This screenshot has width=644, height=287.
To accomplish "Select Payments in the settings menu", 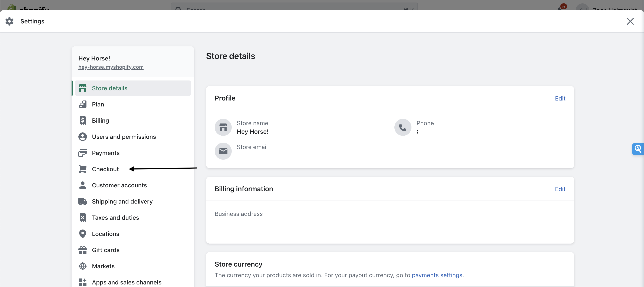I will tap(133, 153).
